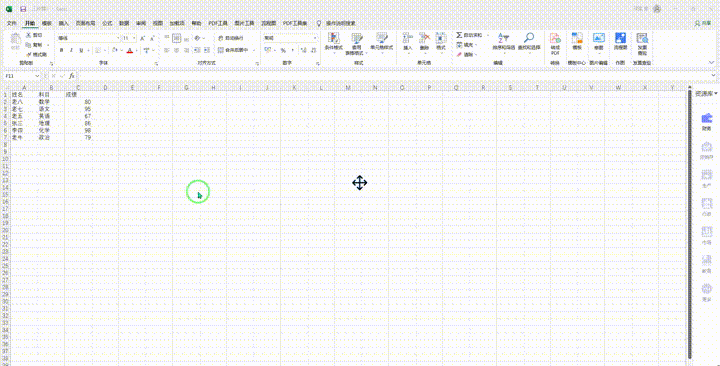720x366 pixels.
Task: Click the fill color bucket button
Action: click(115, 50)
